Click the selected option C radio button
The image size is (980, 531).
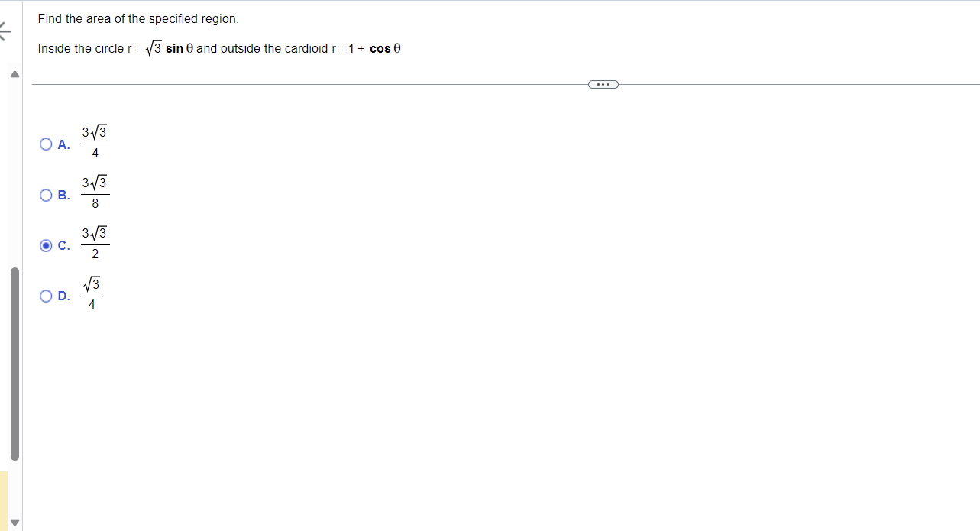[47, 245]
